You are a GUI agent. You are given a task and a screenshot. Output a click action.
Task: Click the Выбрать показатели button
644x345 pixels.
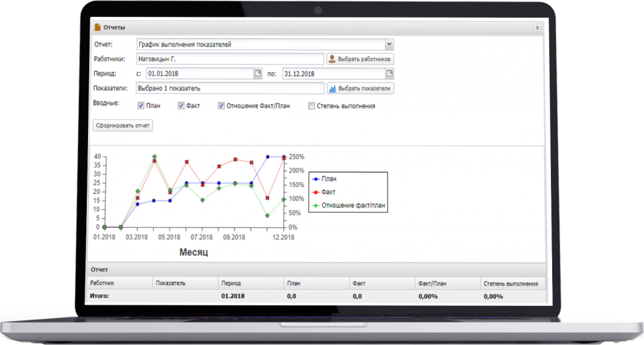[x=360, y=88]
